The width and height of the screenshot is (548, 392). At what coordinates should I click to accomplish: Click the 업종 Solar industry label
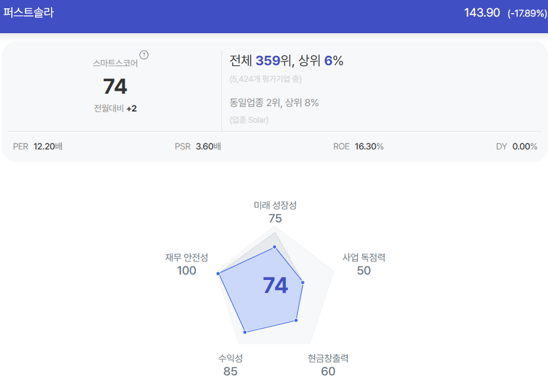point(249,120)
